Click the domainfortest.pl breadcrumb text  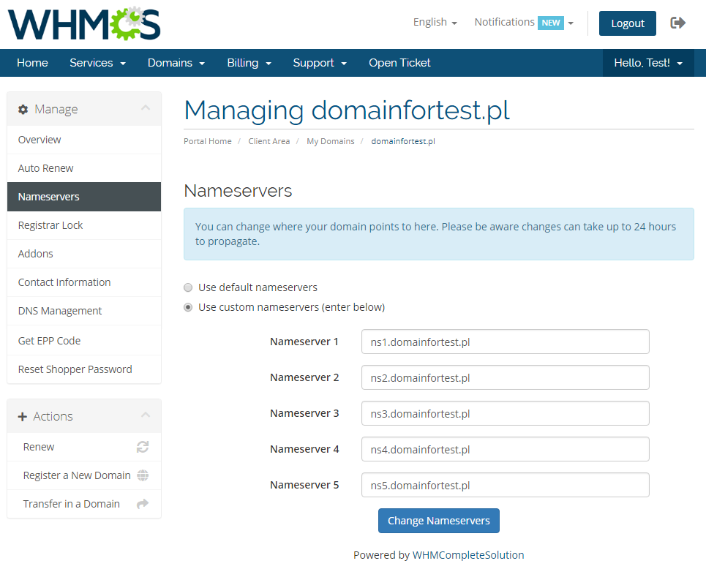click(403, 141)
